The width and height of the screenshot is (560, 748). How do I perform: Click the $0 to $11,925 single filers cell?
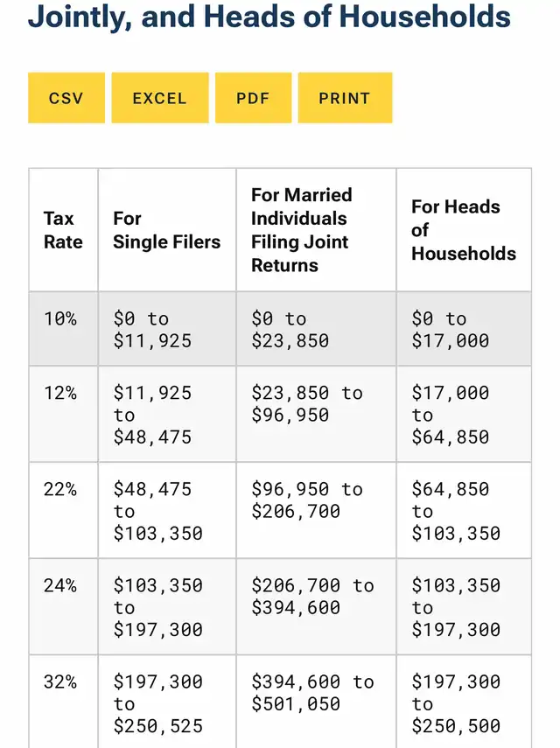pos(152,330)
